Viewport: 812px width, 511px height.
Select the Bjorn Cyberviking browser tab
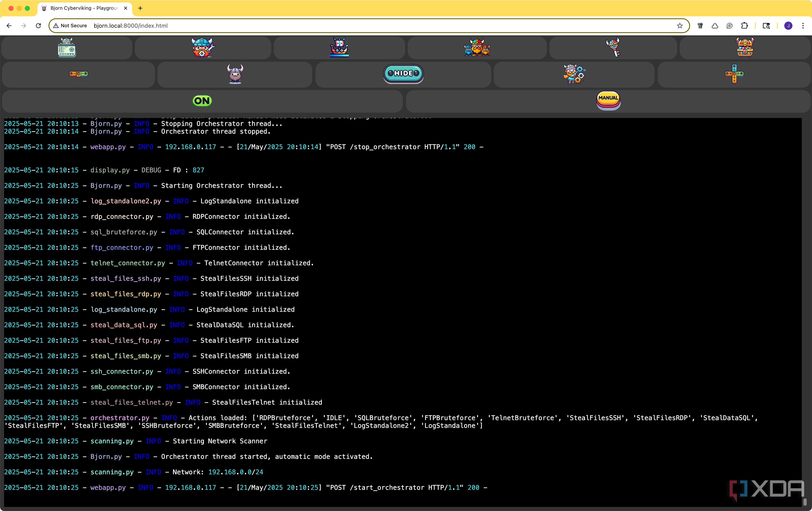coord(84,8)
